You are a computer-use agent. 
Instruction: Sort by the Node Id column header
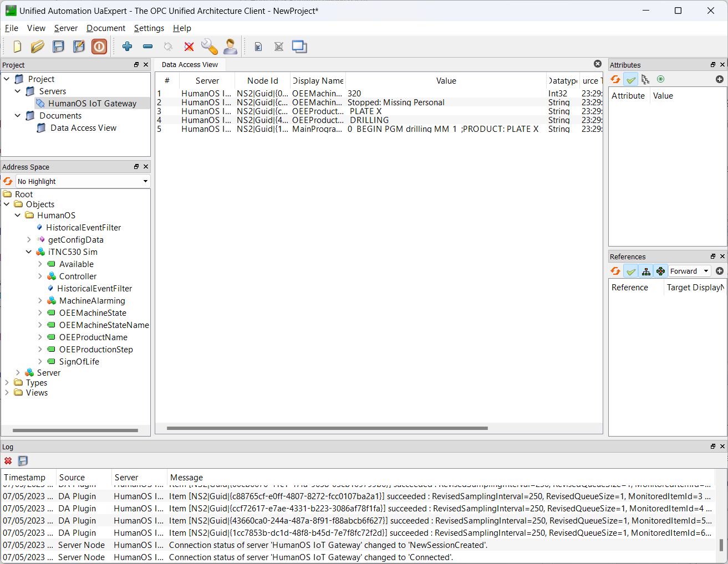(x=263, y=81)
